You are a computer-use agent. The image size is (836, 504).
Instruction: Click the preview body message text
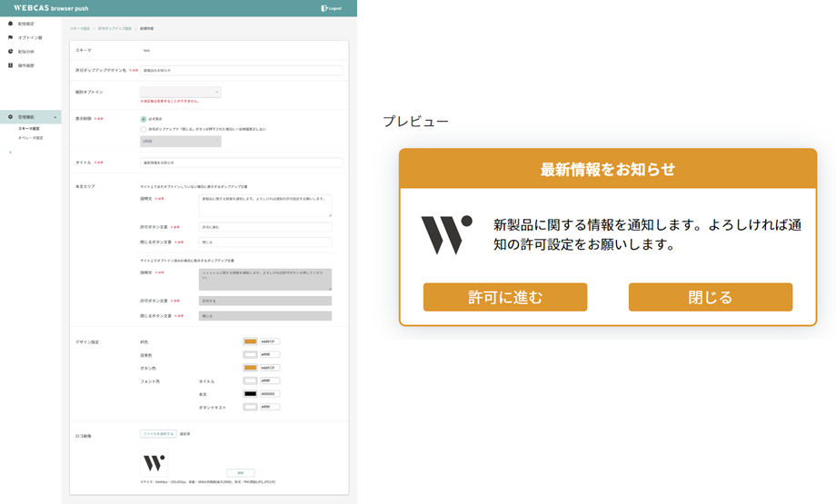pos(647,234)
